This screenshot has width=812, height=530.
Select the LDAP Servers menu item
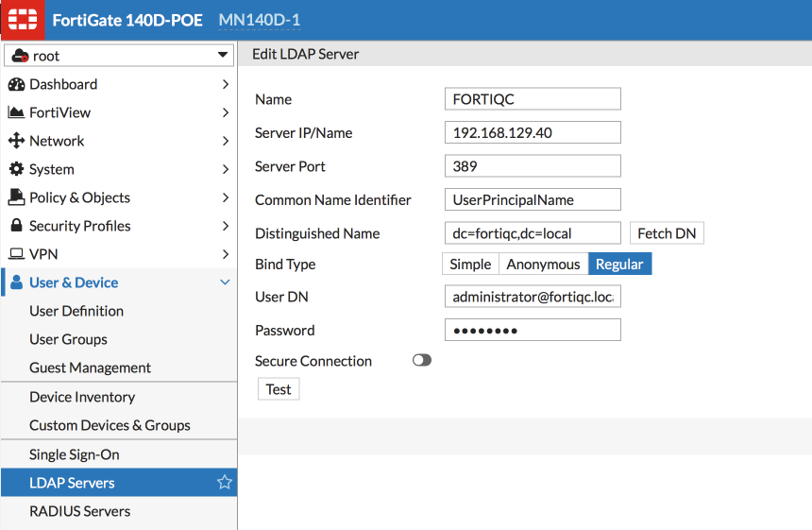(119, 483)
